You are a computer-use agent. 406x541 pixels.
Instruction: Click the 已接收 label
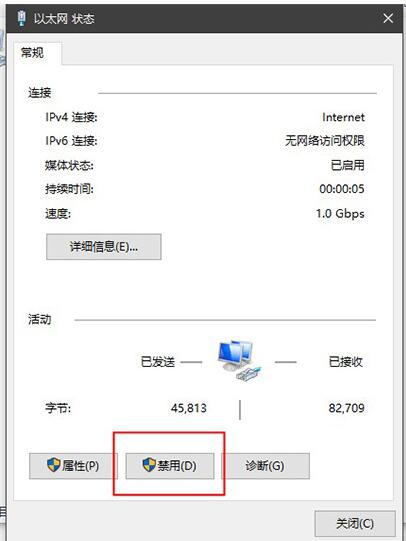pyautogui.click(x=346, y=362)
